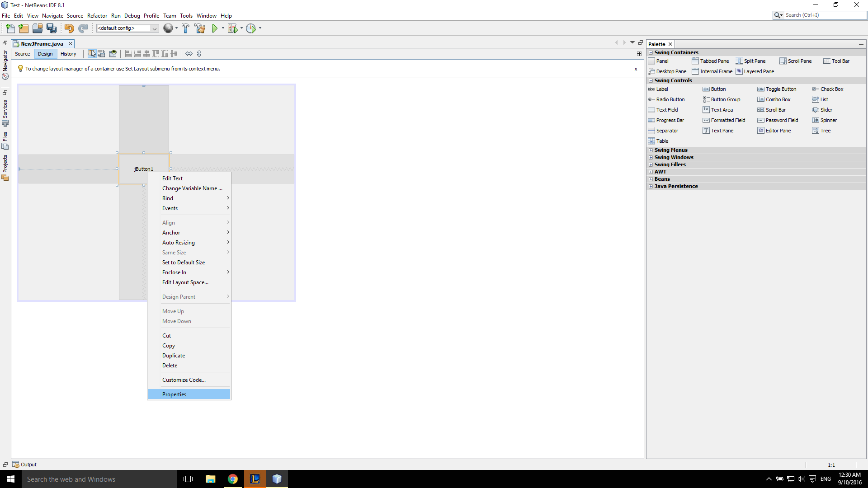
Task: Click the Undo arrow icon
Action: point(69,28)
